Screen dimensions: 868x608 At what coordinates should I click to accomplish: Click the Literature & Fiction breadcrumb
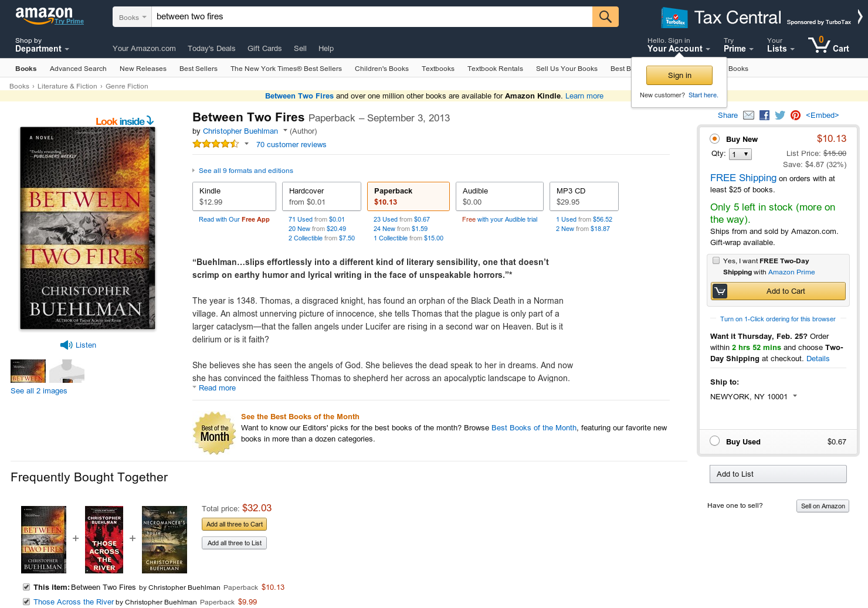coord(67,86)
